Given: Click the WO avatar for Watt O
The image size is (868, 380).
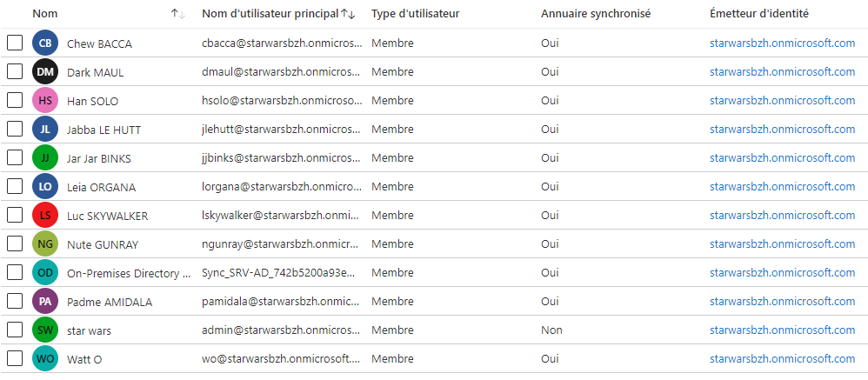Looking at the screenshot, I should point(45,359).
